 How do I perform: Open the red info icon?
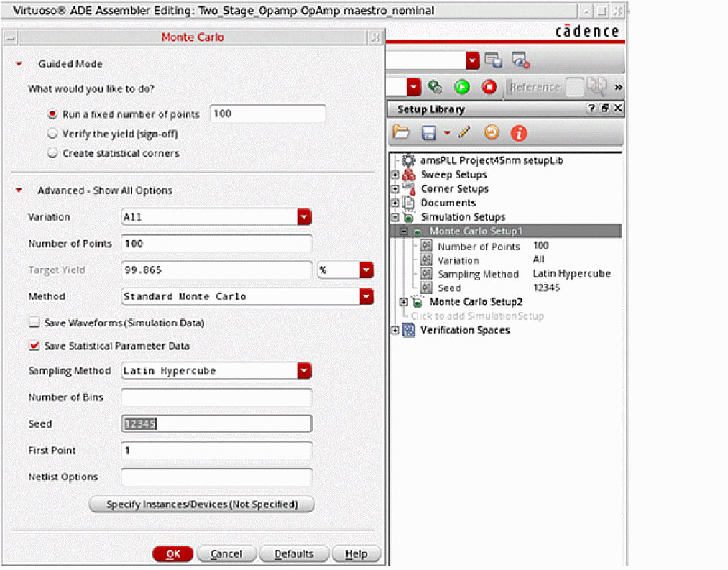[x=519, y=133]
